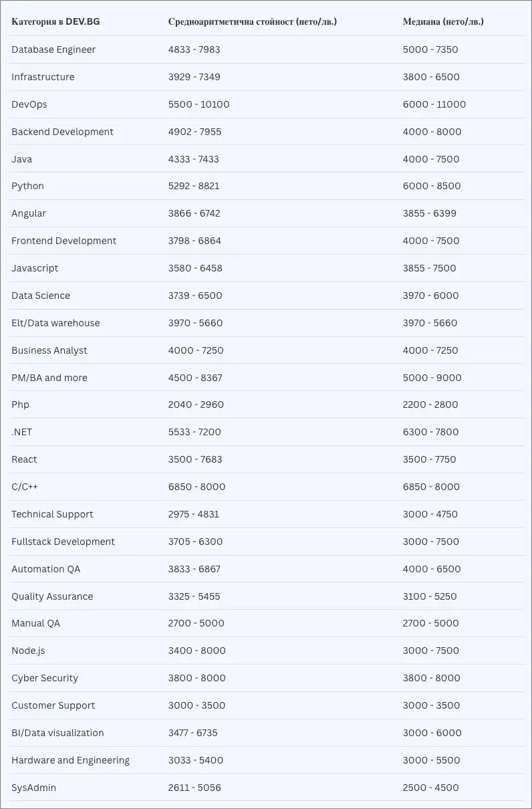Select the Php average value 2040 - 2960
This screenshot has width=532, height=809.
196,404
